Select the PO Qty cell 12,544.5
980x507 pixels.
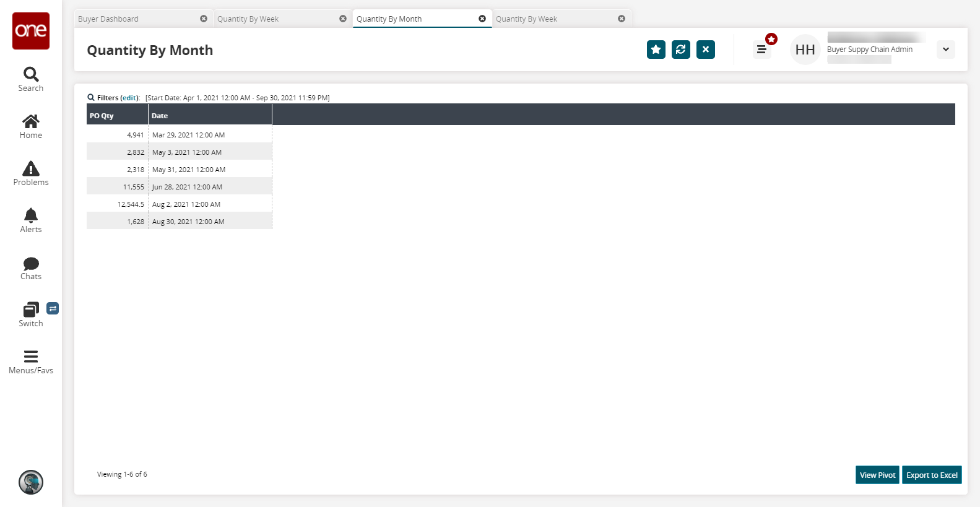point(118,204)
